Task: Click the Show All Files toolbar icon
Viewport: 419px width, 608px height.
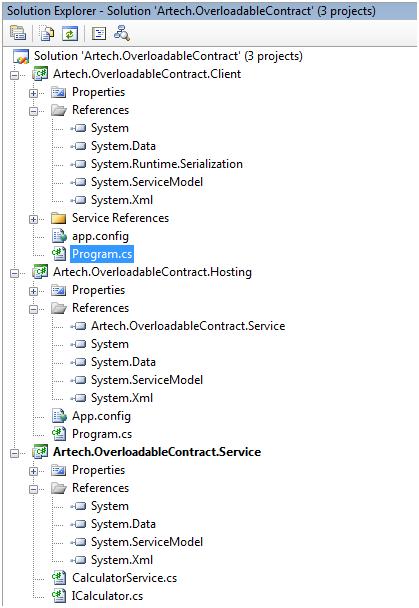Action: 47,34
